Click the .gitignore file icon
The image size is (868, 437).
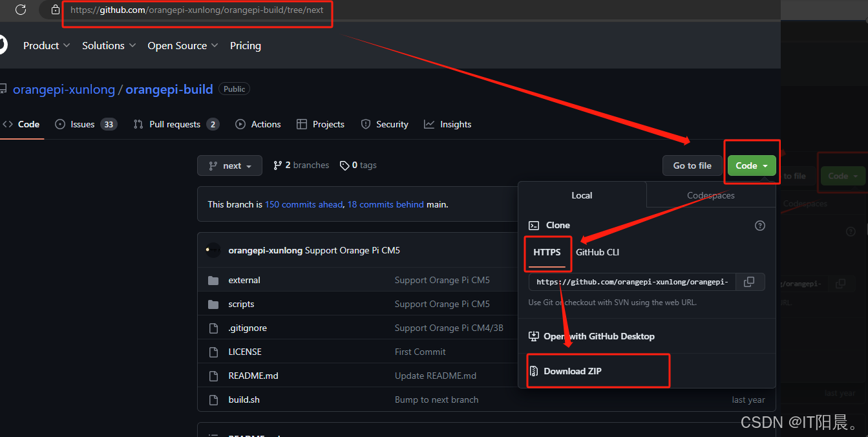point(213,328)
